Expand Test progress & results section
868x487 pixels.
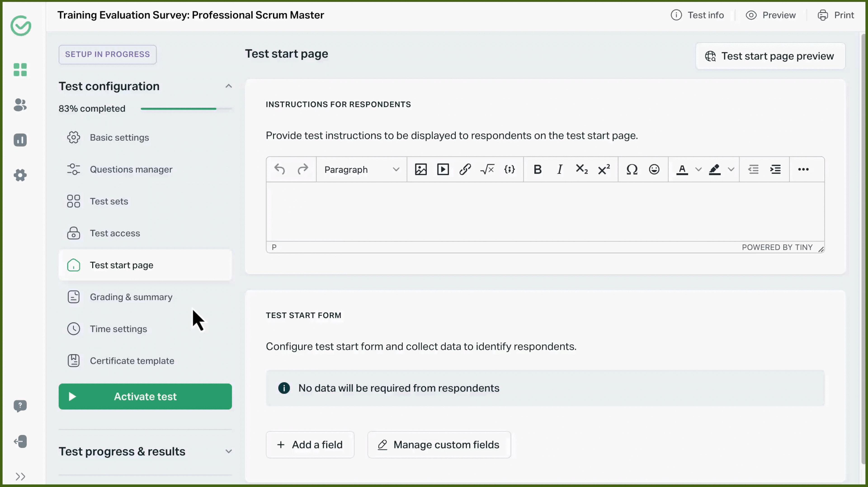pos(229,451)
